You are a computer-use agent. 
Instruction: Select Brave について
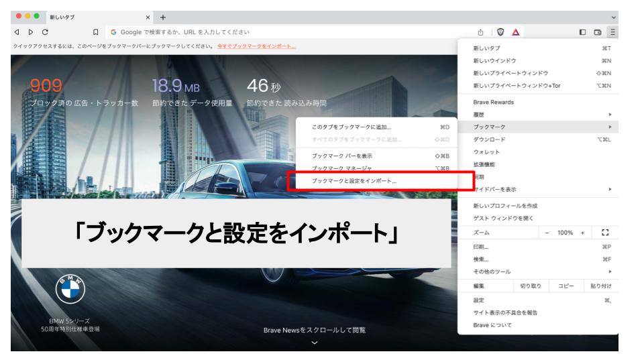(538, 325)
